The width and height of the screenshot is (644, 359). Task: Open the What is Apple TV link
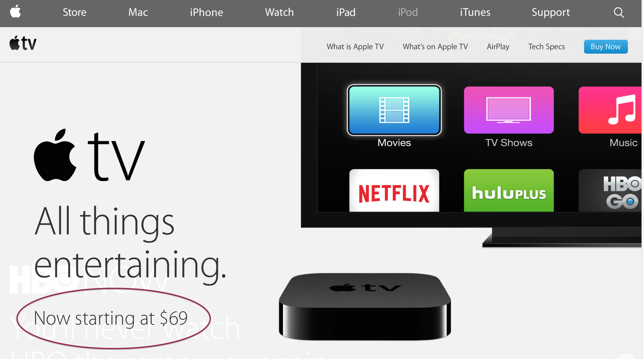pos(355,47)
